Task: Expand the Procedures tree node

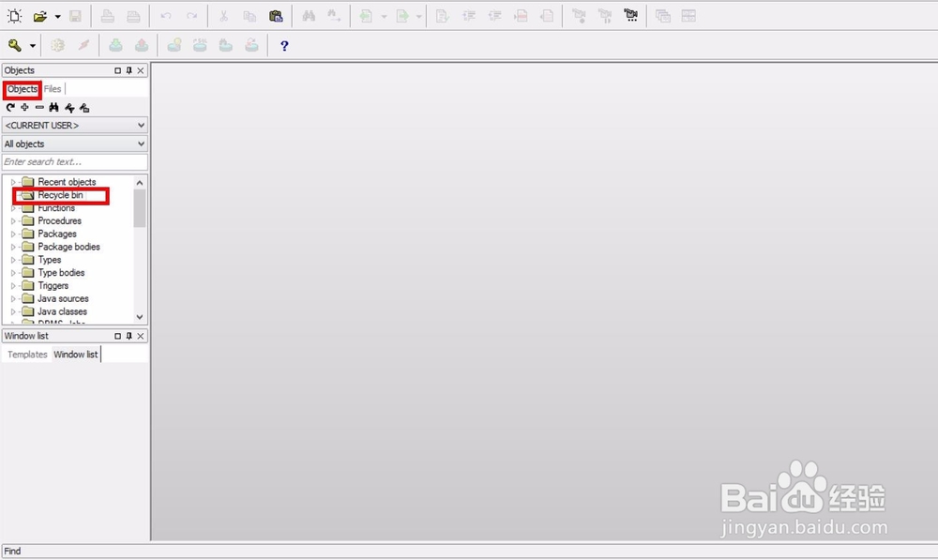Action: click(12, 220)
